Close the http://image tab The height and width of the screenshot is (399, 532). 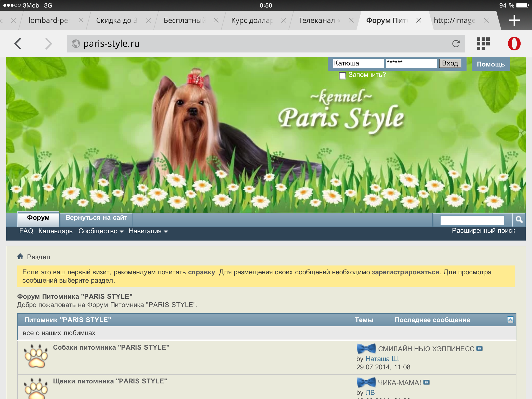486,20
